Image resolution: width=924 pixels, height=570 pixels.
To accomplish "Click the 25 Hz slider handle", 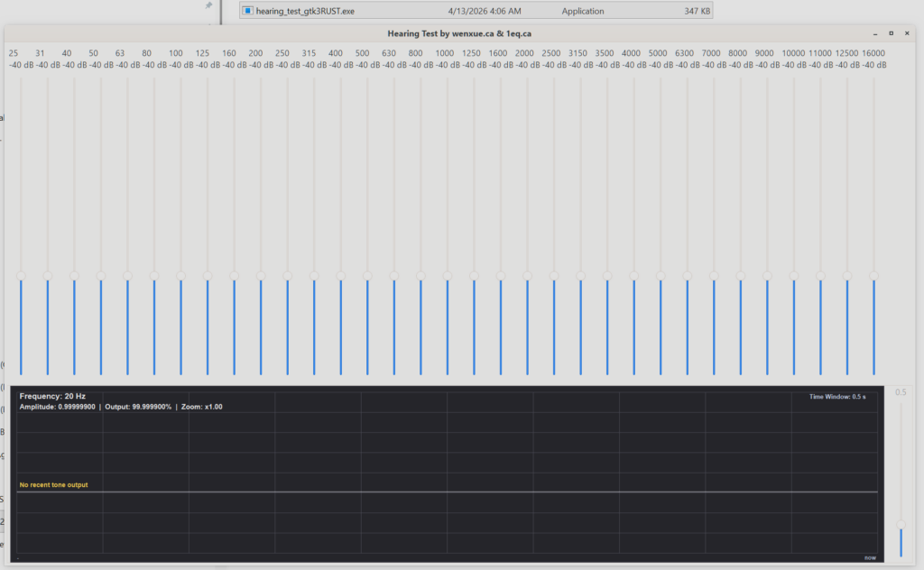I will tap(21, 275).
